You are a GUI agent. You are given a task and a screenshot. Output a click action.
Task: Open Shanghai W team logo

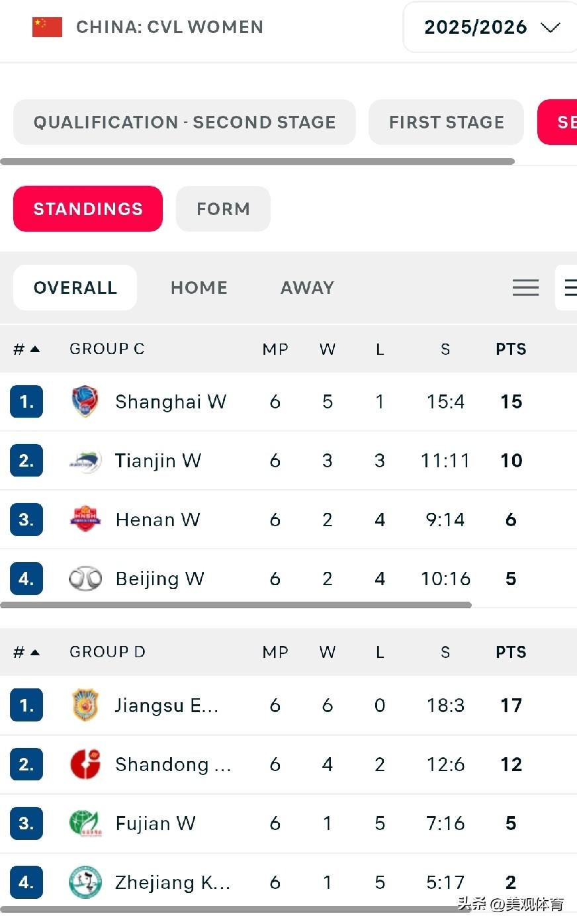(x=85, y=402)
